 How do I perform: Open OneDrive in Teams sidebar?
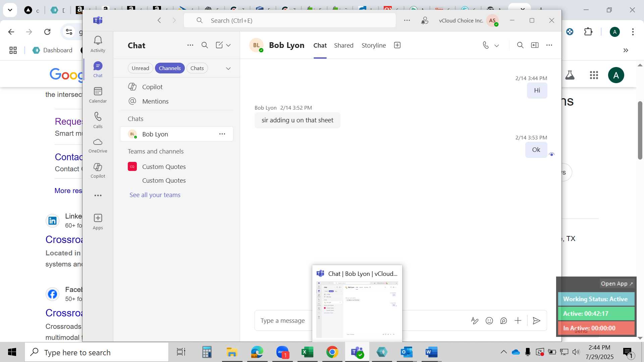[98, 146]
